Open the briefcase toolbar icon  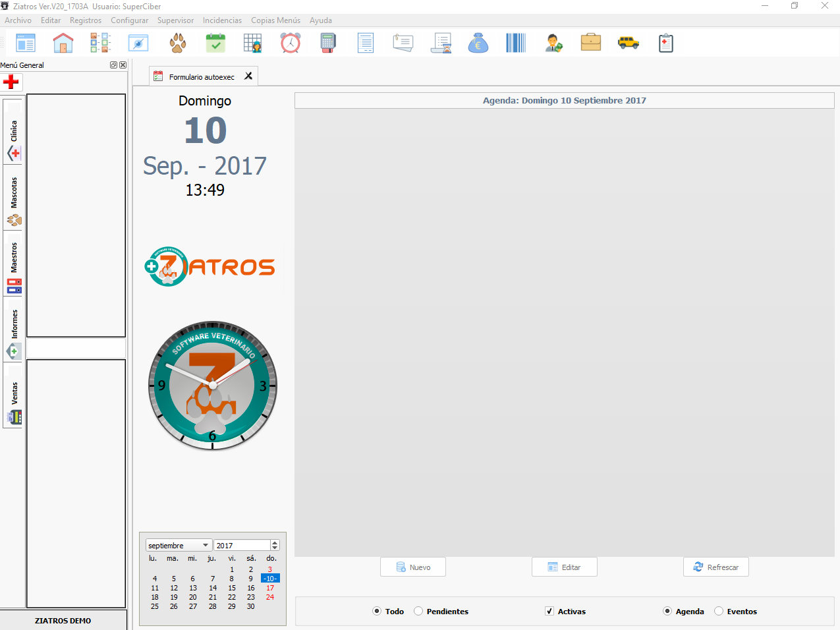tap(591, 43)
